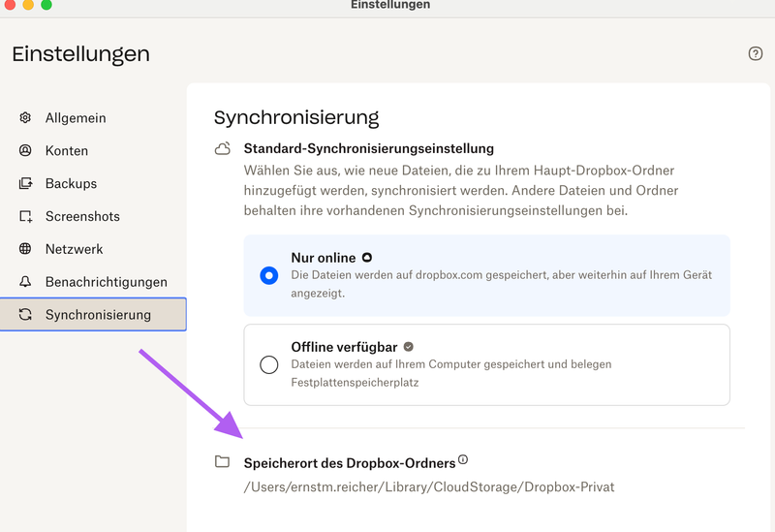The height and width of the screenshot is (532, 775).
Task: Click the checkmark badge after Offline verfügbar
Action: [409, 346]
